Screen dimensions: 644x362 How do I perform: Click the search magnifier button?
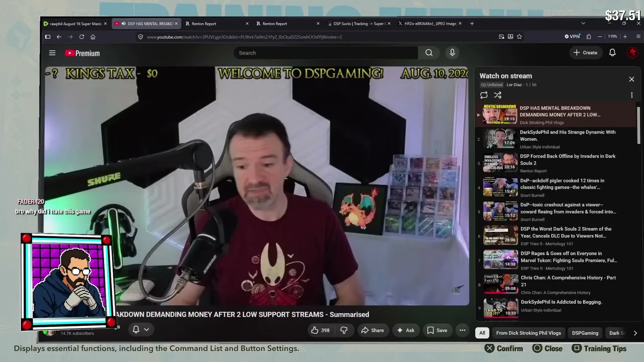pyautogui.click(x=429, y=53)
